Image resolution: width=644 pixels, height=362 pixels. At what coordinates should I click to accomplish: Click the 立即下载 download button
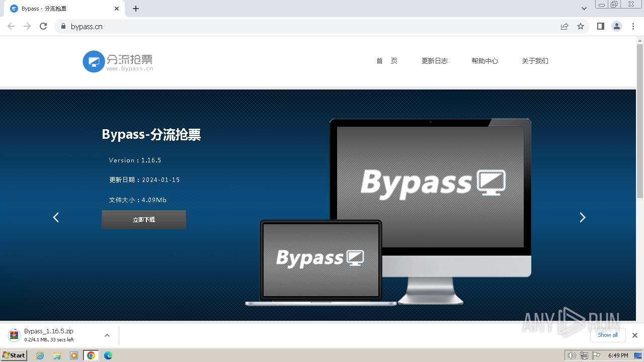point(144,220)
